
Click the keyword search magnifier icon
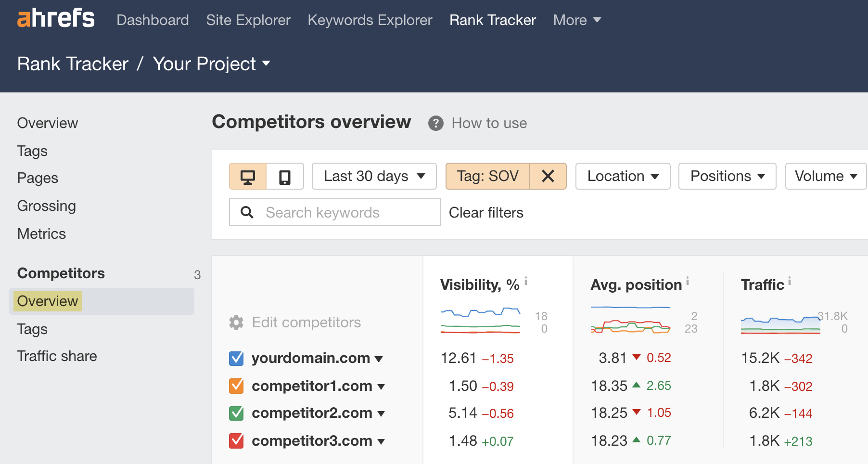tap(247, 212)
